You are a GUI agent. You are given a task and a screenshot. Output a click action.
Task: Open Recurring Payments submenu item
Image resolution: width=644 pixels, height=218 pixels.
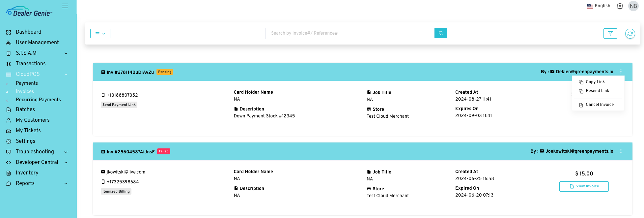[38, 100]
